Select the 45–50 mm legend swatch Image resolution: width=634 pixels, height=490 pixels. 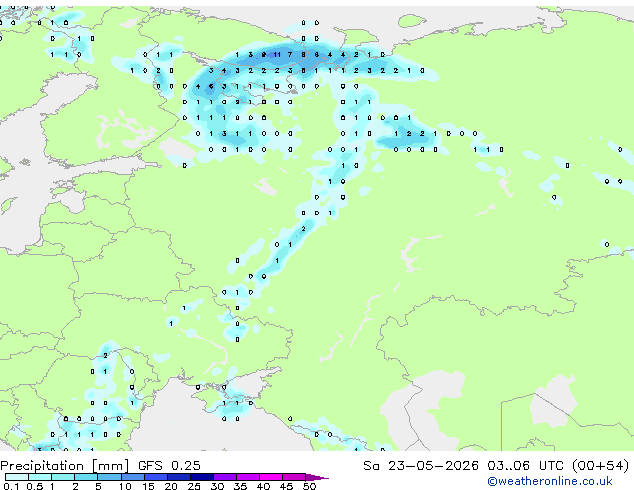tap(294, 477)
